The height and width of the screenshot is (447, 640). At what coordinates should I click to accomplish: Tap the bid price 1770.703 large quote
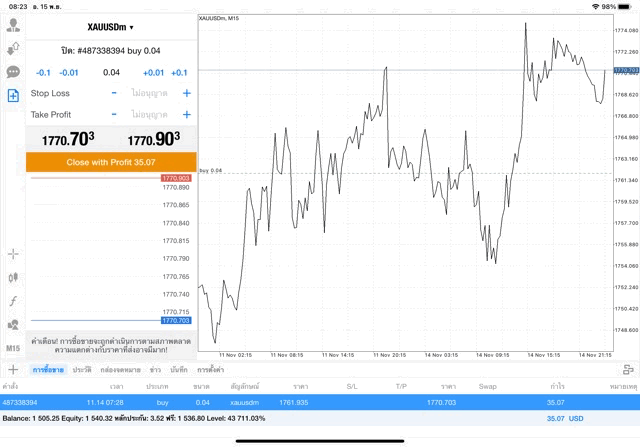click(x=68, y=139)
